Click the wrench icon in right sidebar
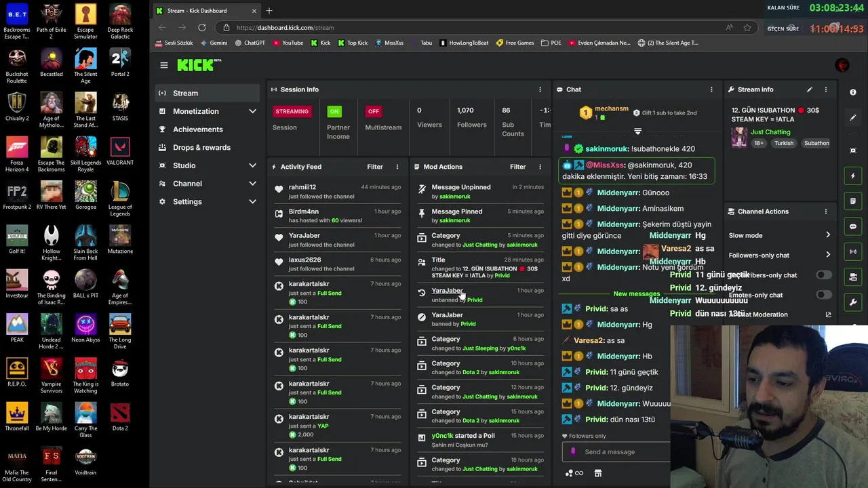The height and width of the screenshot is (488, 868). pyautogui.click(x=853, y=302)
